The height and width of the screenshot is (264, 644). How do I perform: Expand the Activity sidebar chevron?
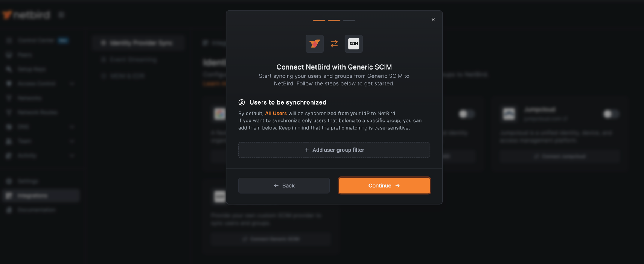[x=72, y=155]
